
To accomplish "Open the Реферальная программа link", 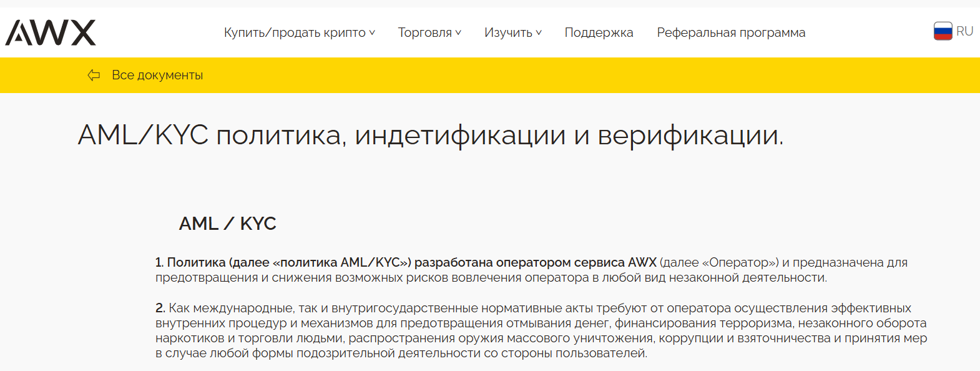I will [731, 32].
